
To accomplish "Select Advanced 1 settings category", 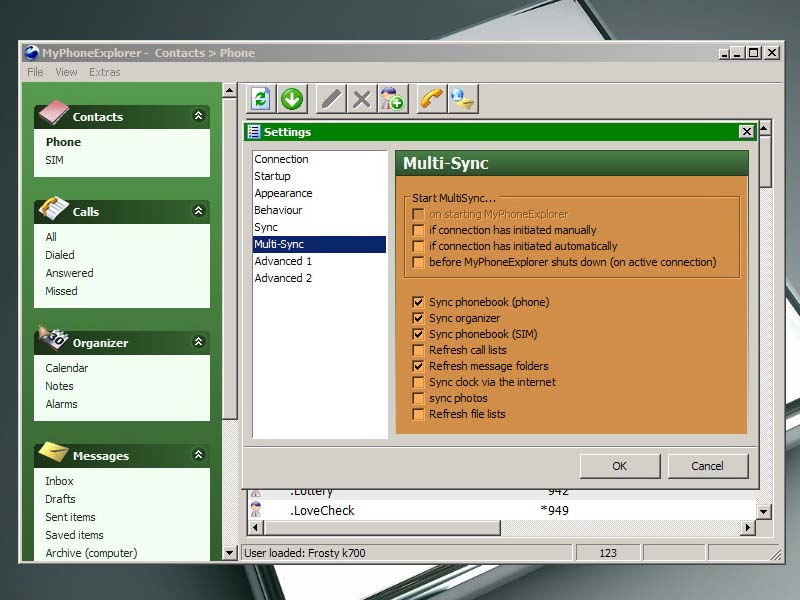I will [319, 261].
